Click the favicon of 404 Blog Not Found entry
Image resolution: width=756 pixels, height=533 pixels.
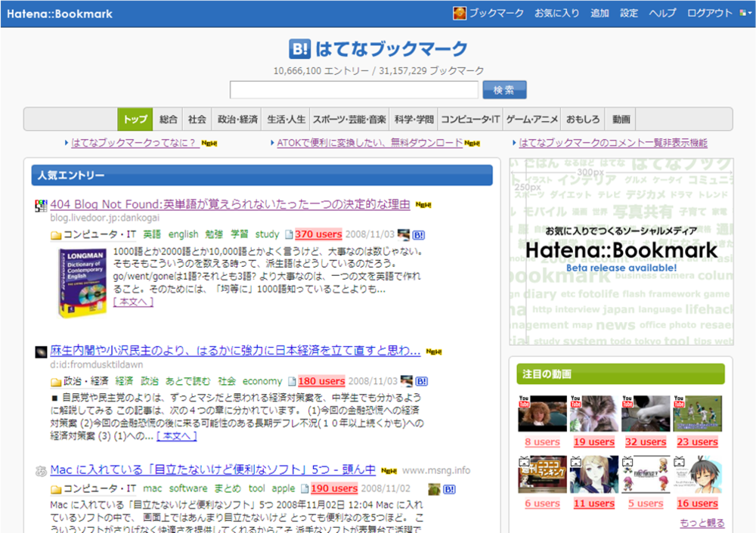point(41,206)
